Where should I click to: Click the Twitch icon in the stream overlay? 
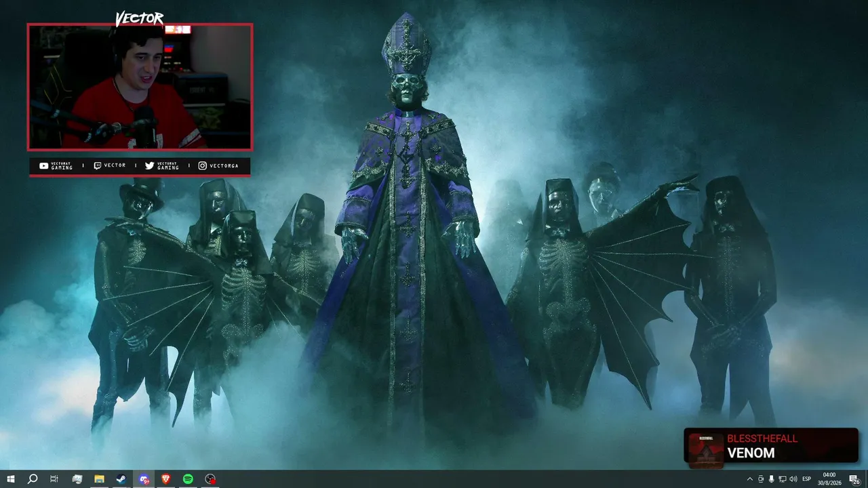pos(97,166)
